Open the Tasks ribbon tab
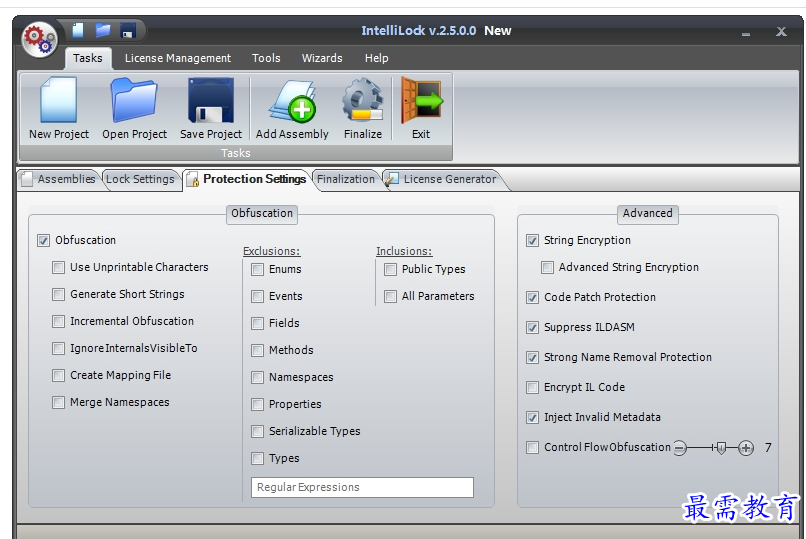806x539 pixels. point(87,58)
